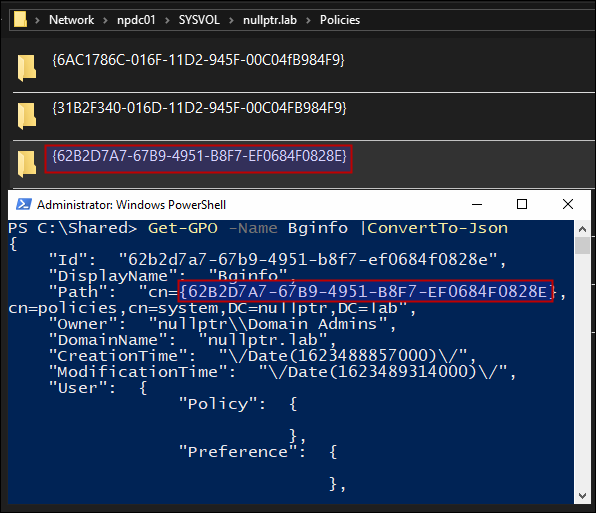Expand the chevron after nullptr.lab in breadcrumb
The height and width of the screenshot is (513, 596).
(308, 20)
